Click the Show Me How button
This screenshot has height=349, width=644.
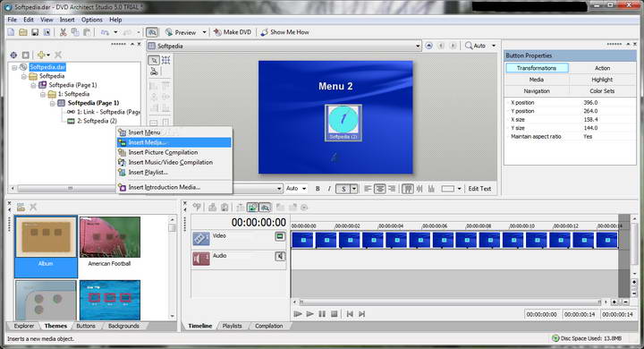click(285, 32)
